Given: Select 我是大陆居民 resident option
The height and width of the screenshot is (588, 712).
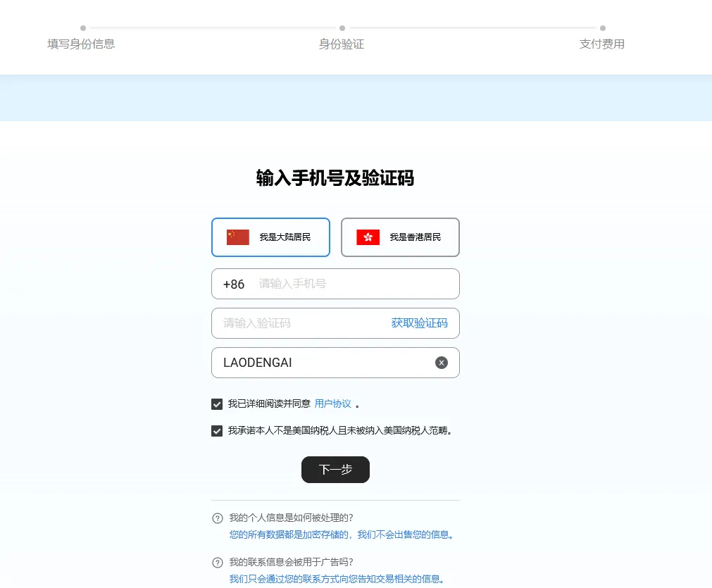Looking at the screenshot, I should pos(285,237).
